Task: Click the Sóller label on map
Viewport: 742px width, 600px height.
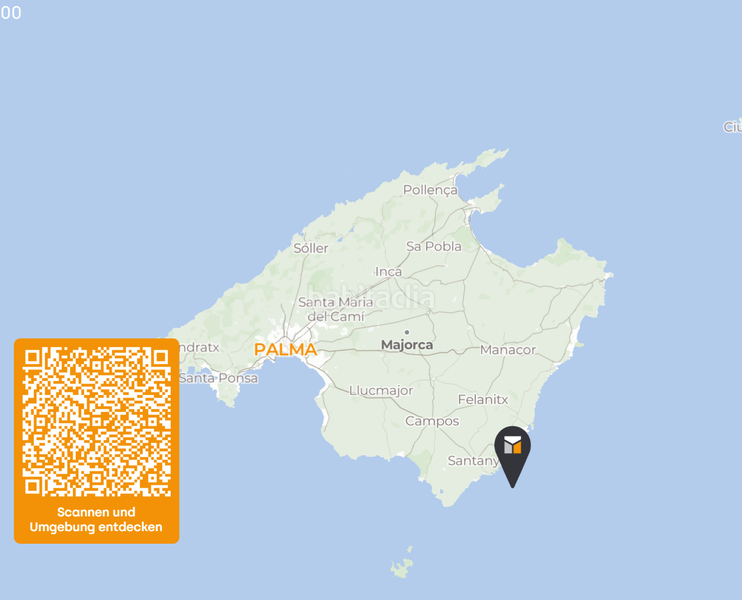Action: click(311, 248)
